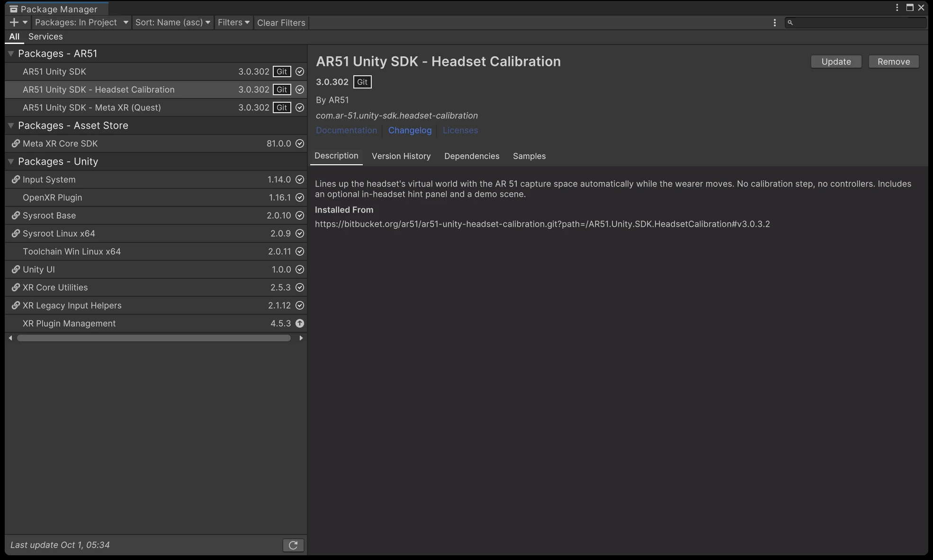Click the search magnifier icon
Viewport: 933px width, 560px height.
(790, 22)
